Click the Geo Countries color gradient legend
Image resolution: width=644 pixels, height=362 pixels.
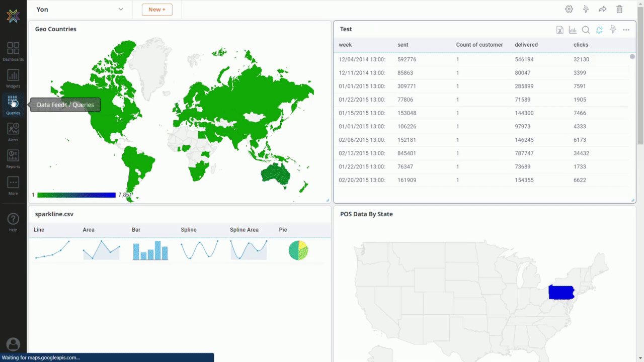tap(76, 195)
